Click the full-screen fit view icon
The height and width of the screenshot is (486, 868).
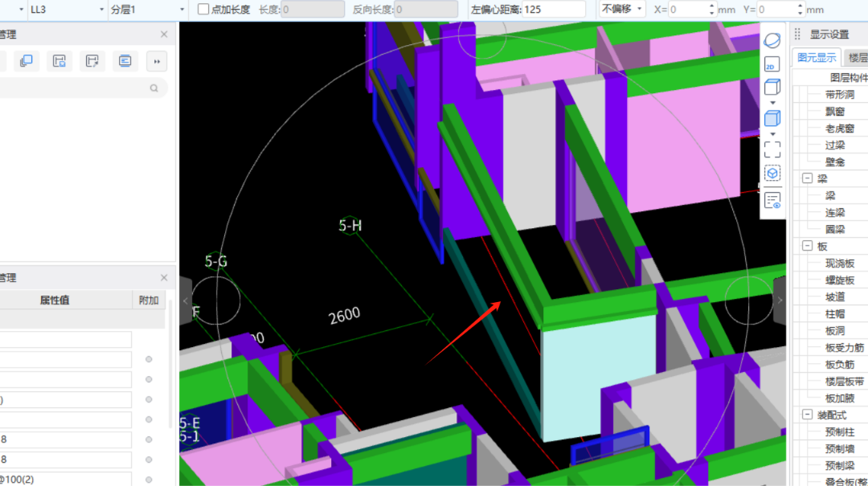(x=772, y=149)
